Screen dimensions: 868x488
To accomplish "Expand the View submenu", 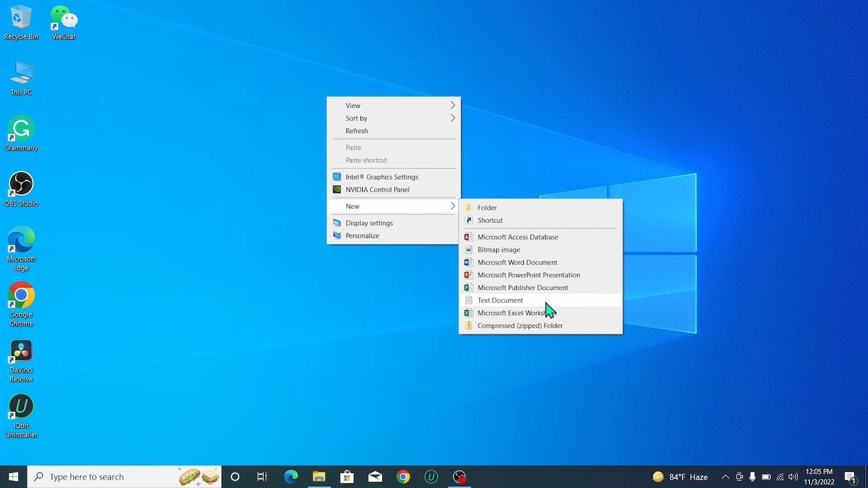I will 394,105.
